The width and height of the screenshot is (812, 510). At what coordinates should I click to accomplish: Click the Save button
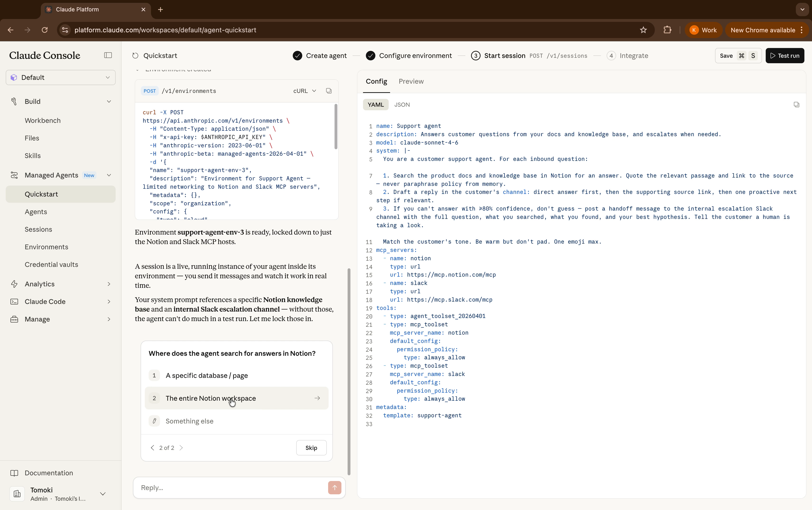pyautogui.click(x=738, y=56)
